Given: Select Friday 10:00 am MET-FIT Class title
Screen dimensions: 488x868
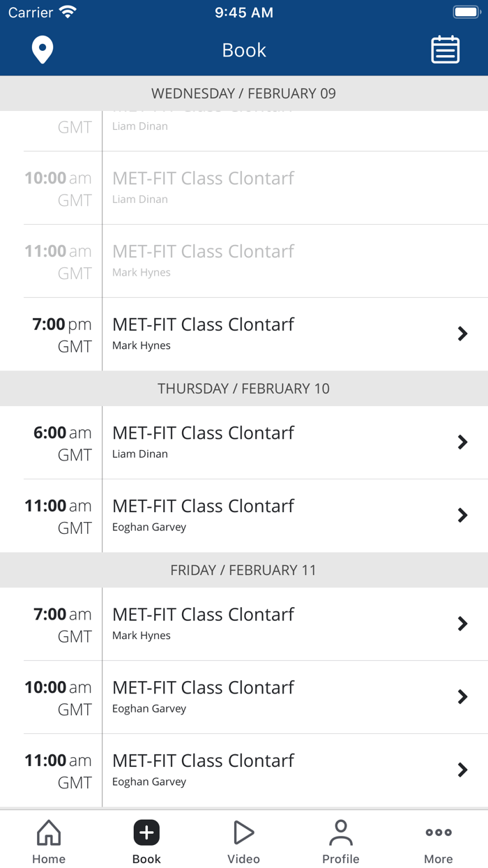Looking at the screenshot, I should (x=203, y=688).
